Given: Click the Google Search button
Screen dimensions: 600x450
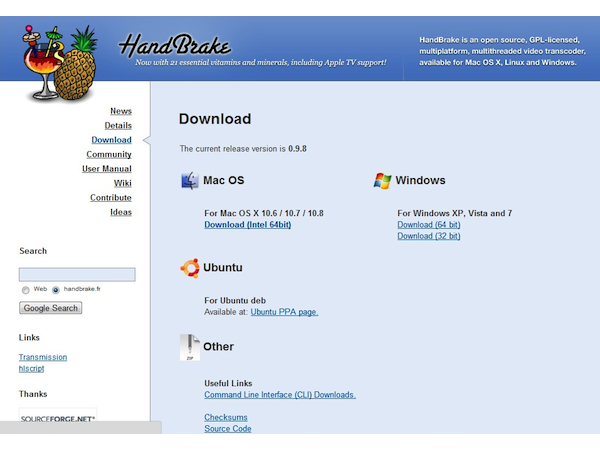Looking at the screenshot, I should tap(51, 308).
